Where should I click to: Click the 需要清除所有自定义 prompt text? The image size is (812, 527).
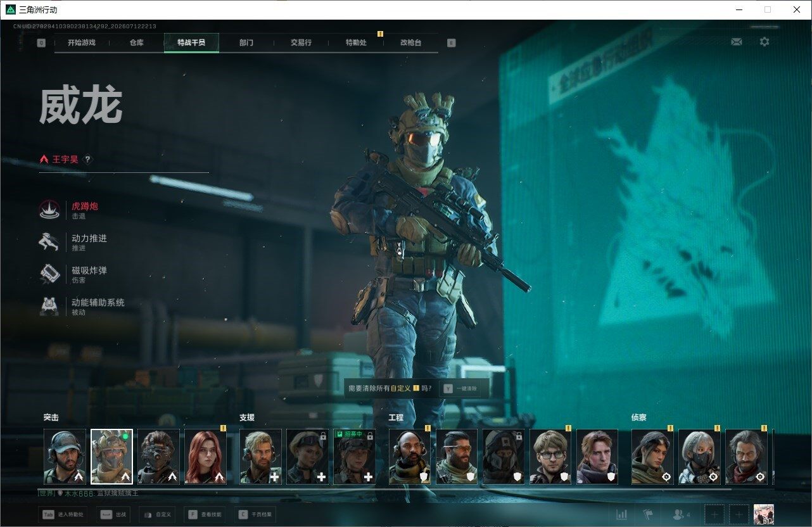point(390,388)
